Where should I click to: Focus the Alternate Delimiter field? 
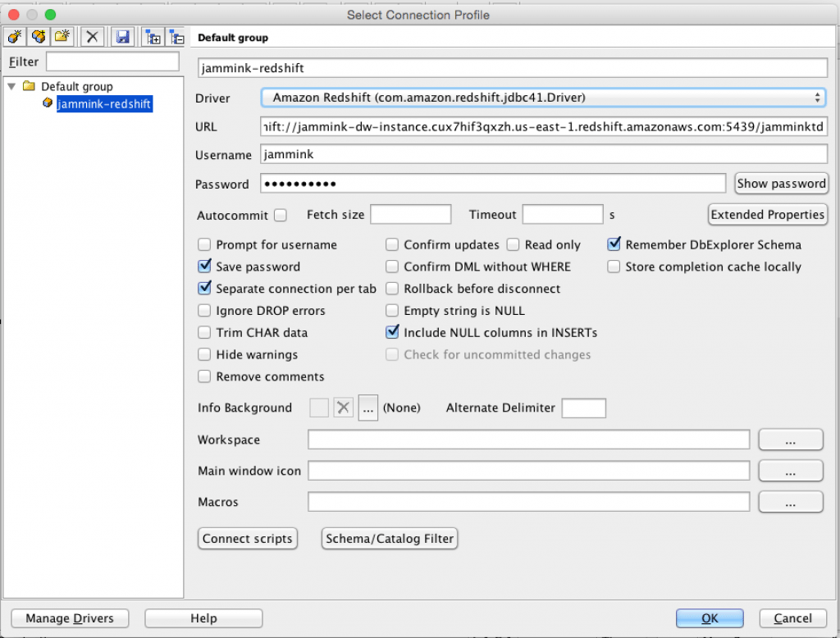click(584, 408)
